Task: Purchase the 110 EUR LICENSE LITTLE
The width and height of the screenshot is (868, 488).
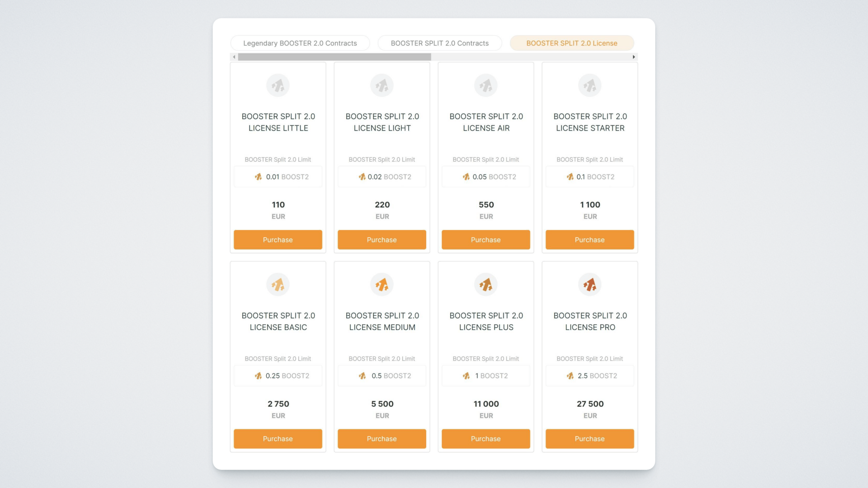Action: pos(278,240)
